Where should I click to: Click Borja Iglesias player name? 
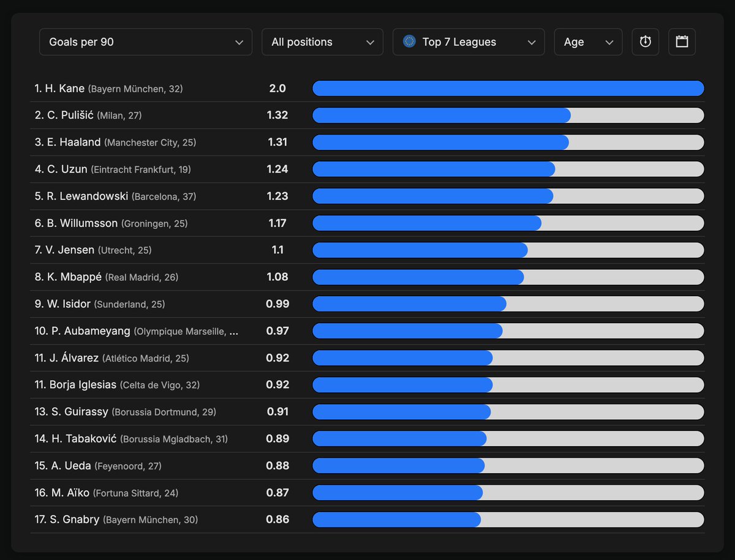[82, 385]
